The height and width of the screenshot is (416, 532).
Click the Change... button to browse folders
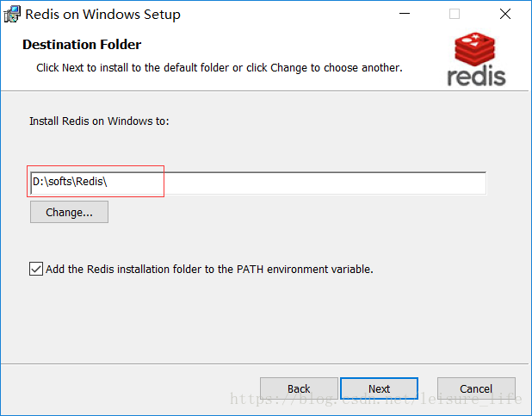69,212
